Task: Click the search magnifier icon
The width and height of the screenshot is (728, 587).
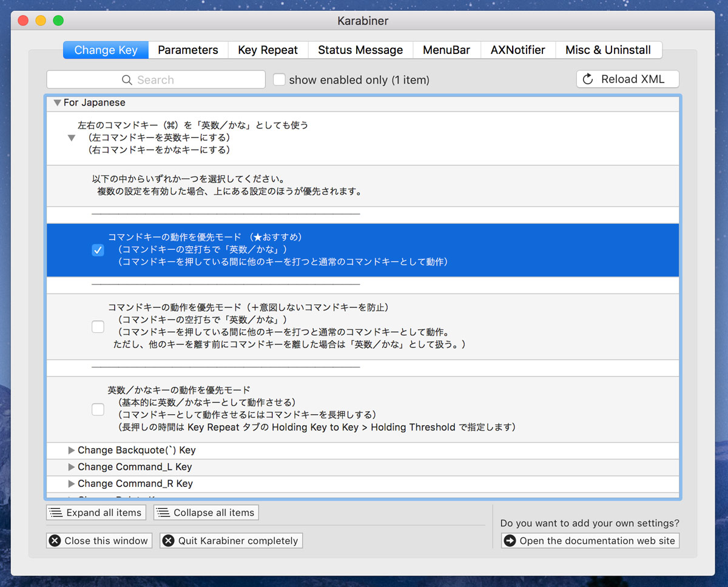Action: pos(127,80)
